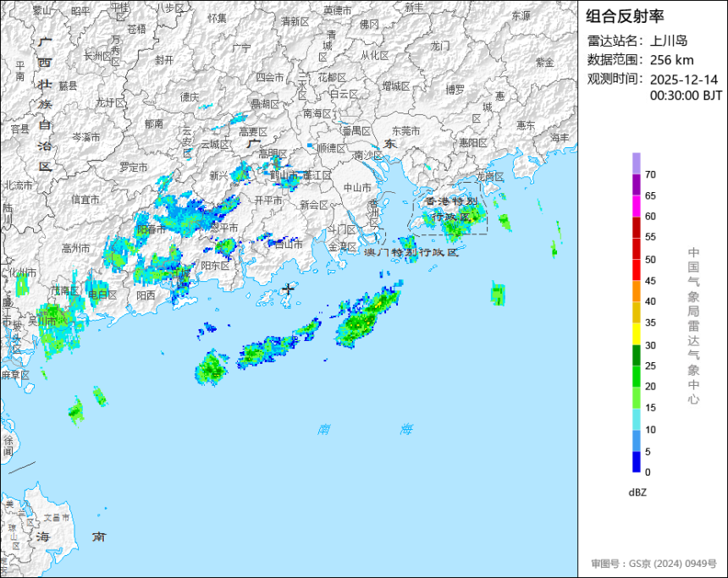Click the 中山市 map label
The height and width of the screenshot is (578, 728).
pyautogui.click(x=357, y=188)
